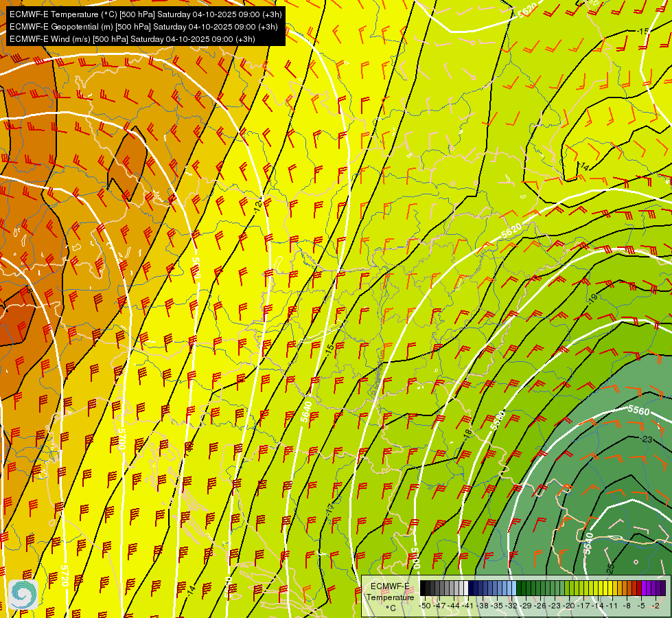The height and width of the screenshot is (618, 672).
Task: Click the -26 value on the legend scale
Action: [540, 606]
